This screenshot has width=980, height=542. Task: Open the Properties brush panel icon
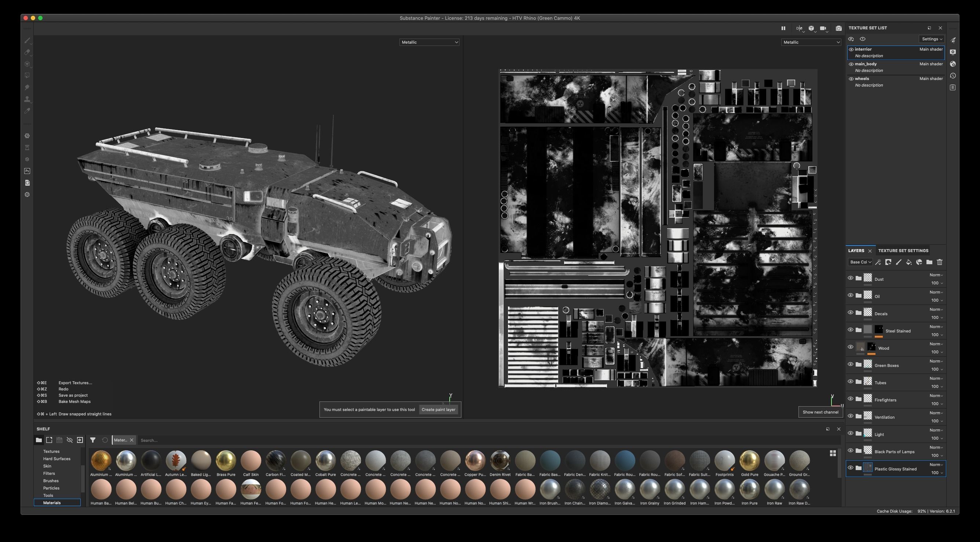click(x=952, y=40)
